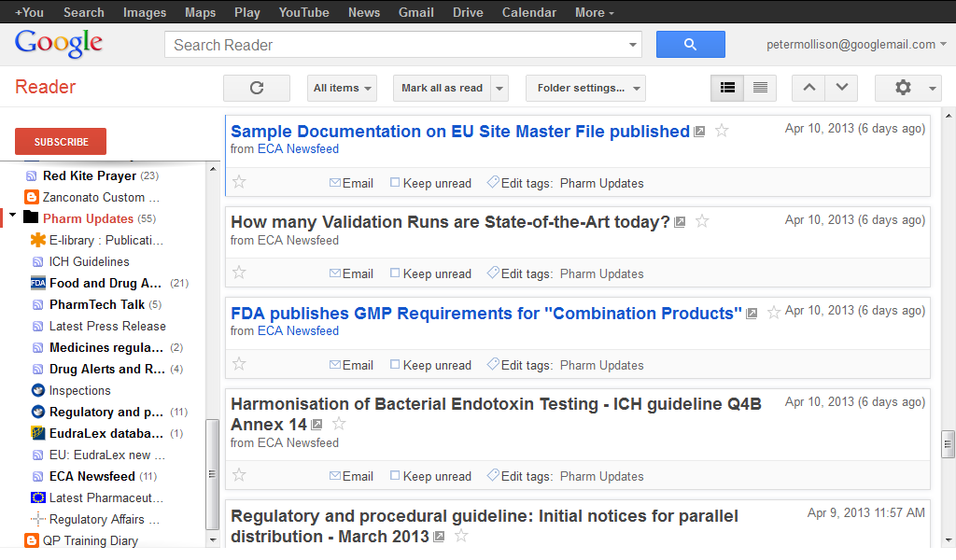Click the footer star under FDA GMP article
Viewport: 956px width, 560px height.
tap(239, 364)
